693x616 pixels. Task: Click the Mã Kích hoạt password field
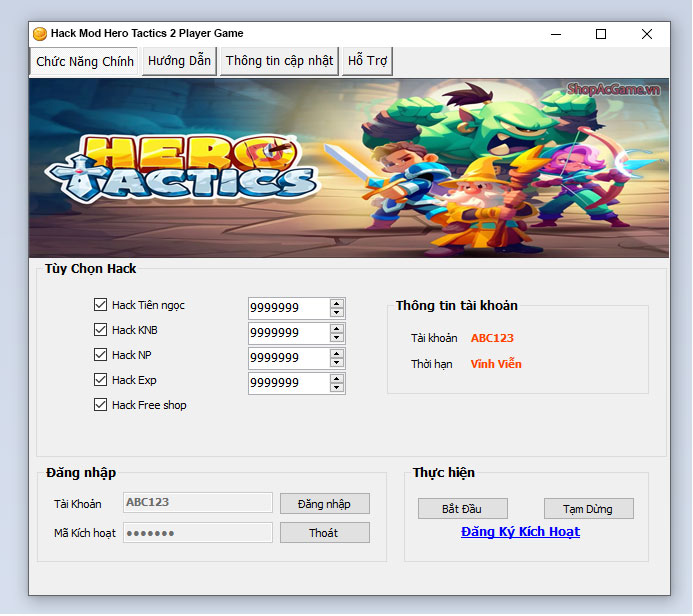click(x=198, y=532)
